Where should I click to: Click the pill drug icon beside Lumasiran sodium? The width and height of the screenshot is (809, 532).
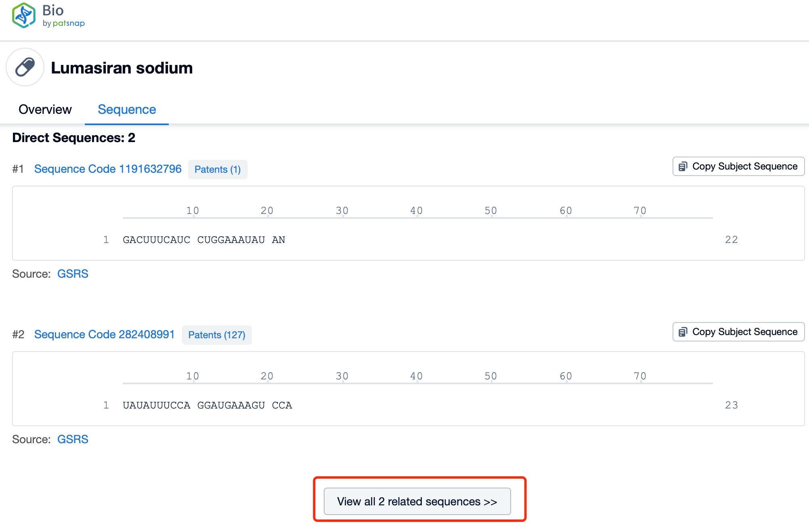click(25, 67)
